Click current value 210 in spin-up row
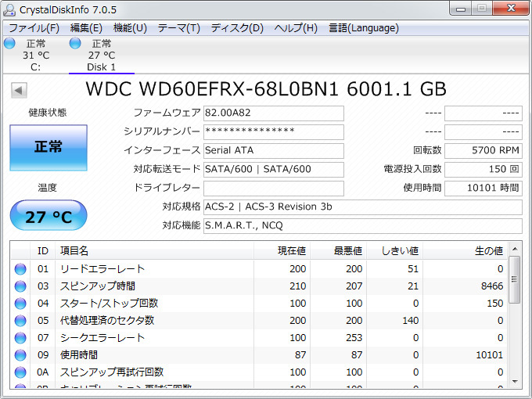532x399 pixels. point(298,286)
